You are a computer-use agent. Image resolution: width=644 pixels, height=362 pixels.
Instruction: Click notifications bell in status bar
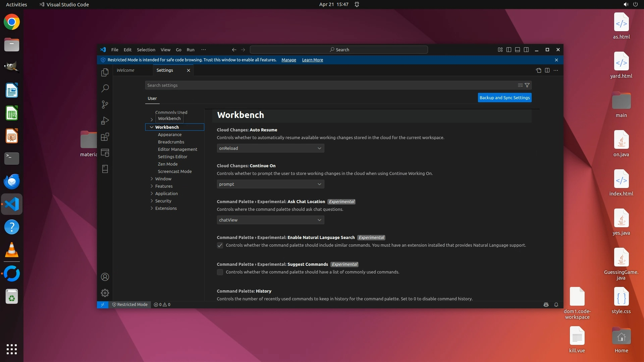click(556, 305)
